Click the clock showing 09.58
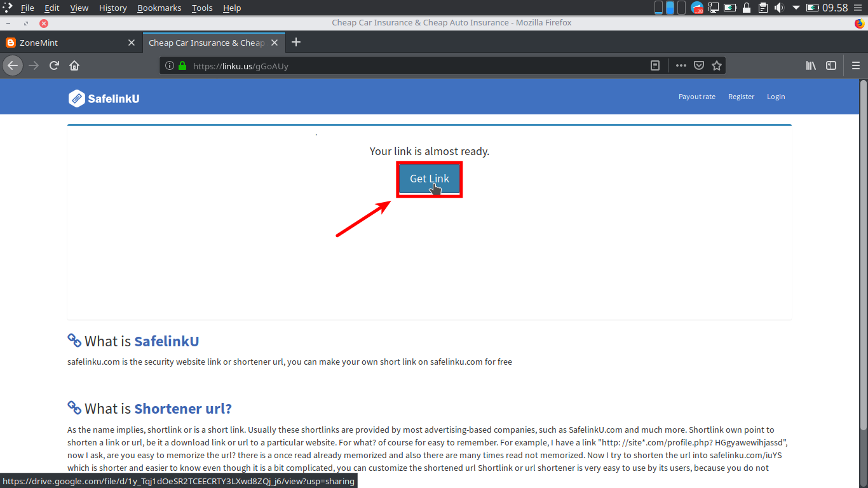Viewport: 868px width, 488px height. click(835, 8)
